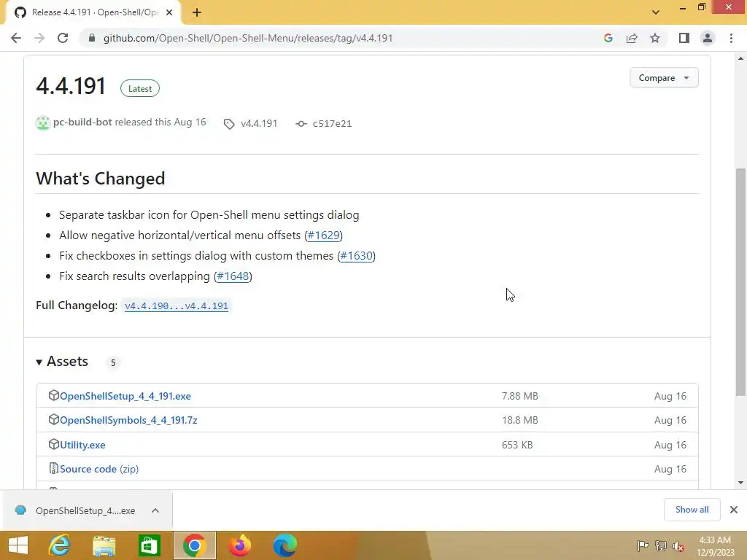Click the Assets count badge 5
This screenshot has width=747, height=560.
point(113,363)
